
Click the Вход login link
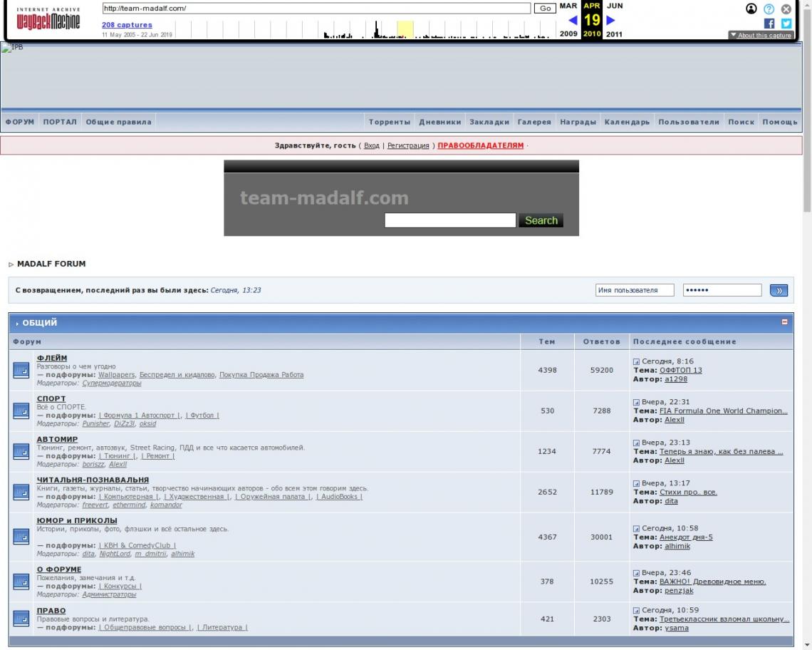click(371, 145)
